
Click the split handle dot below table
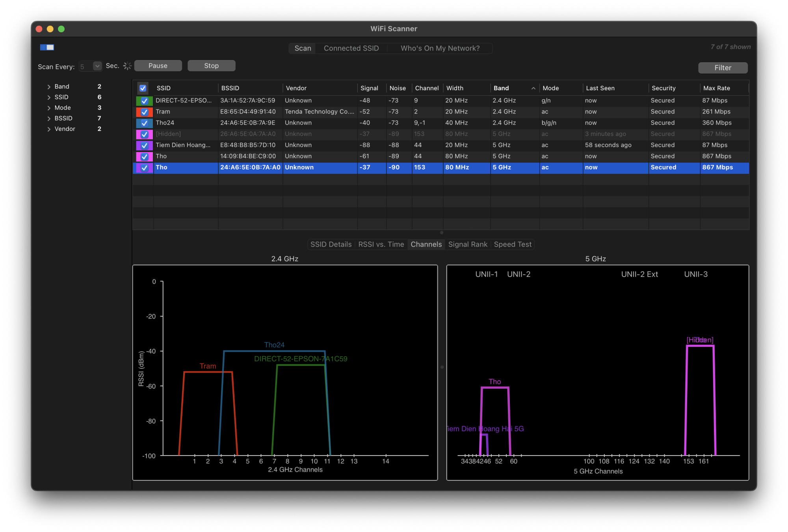[x=442, y=233]
